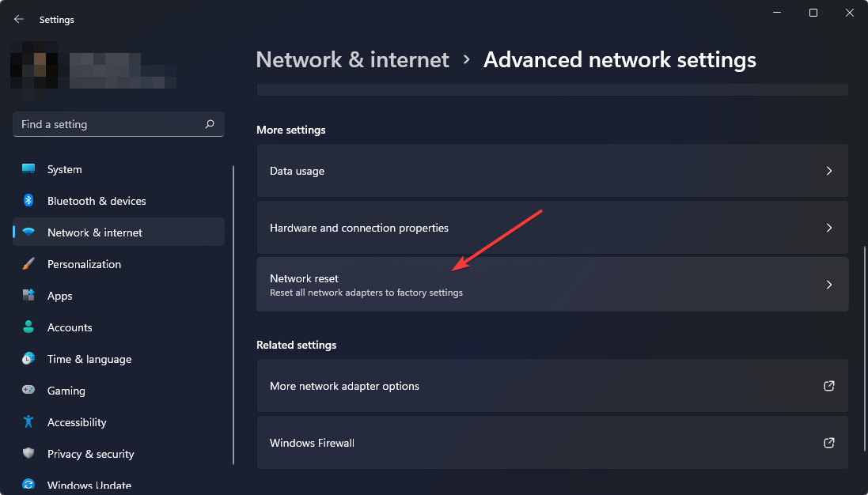Click the Network & internet breadcrumb
Viewport: 868px width, 495px height.
pyautogui.click(x=352, y=59)
